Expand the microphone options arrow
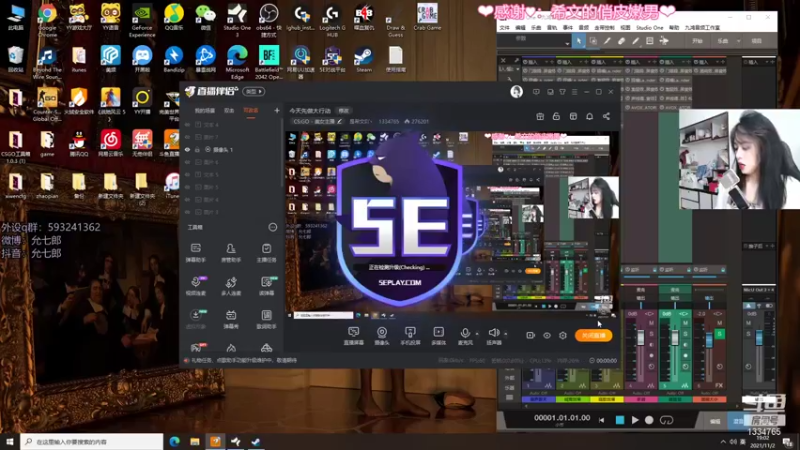This screenshot has height=450, width=800. pos(477,334)
